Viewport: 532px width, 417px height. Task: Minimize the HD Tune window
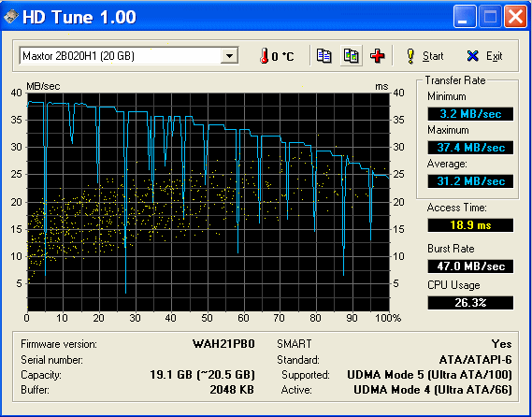click(x=465, y=17)
